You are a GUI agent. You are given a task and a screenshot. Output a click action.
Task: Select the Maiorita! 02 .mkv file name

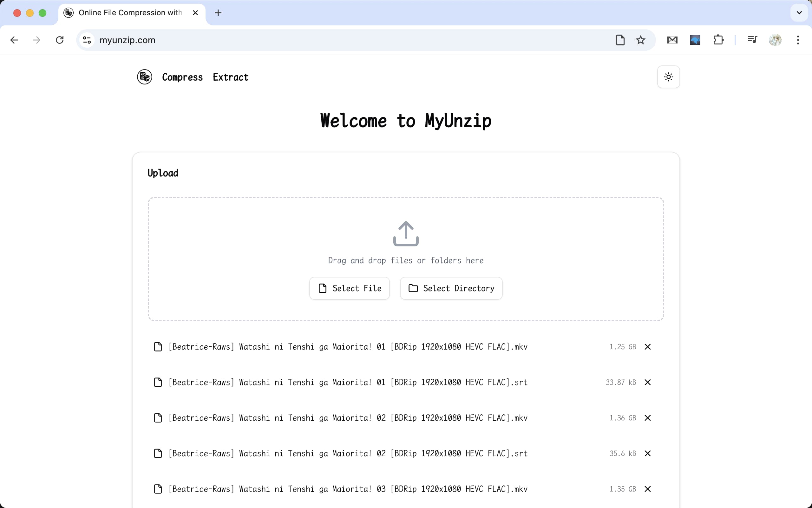pos(348,418)
